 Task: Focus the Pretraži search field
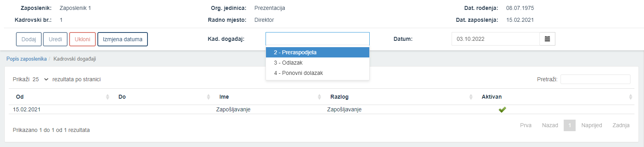tap(595, 79)
